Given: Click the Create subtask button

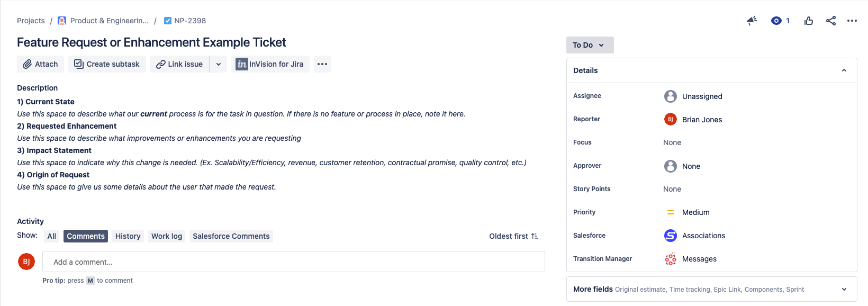Looking at the screenshot, I should [x=107, y=64].
